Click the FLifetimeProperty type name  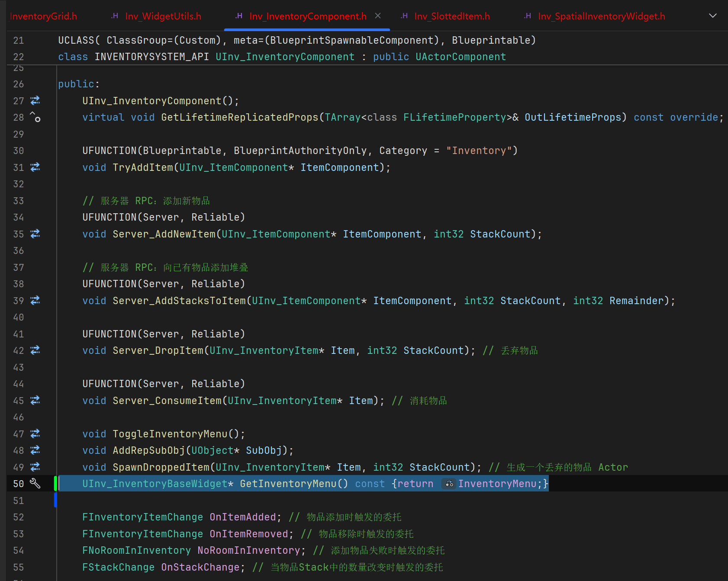(454, 117)
